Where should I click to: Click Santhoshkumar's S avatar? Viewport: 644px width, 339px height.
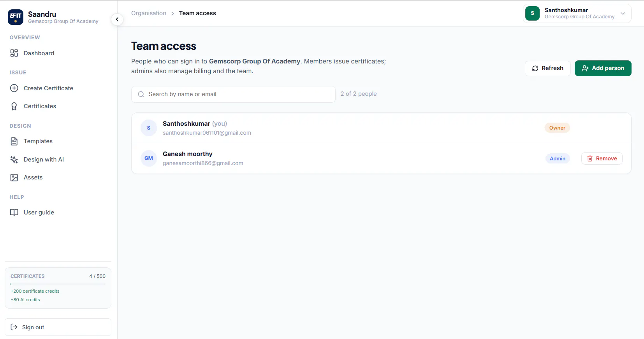click(x=149, y=128)
